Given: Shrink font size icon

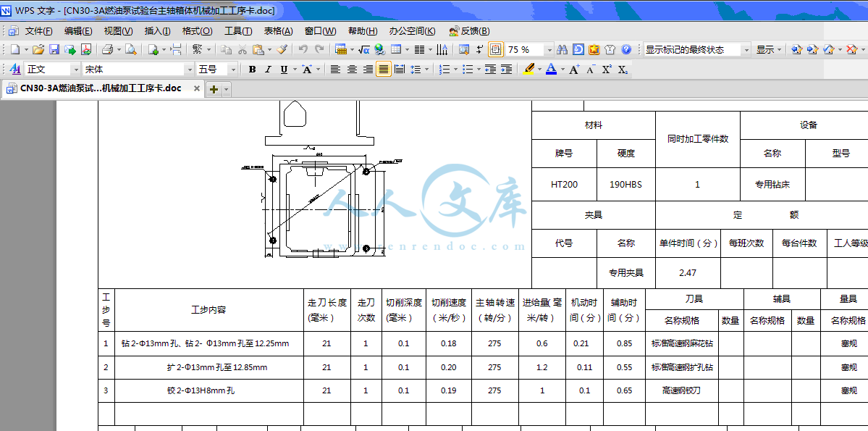Looking at the screenshot, I should pyautogui.click(x=591, y=70).
